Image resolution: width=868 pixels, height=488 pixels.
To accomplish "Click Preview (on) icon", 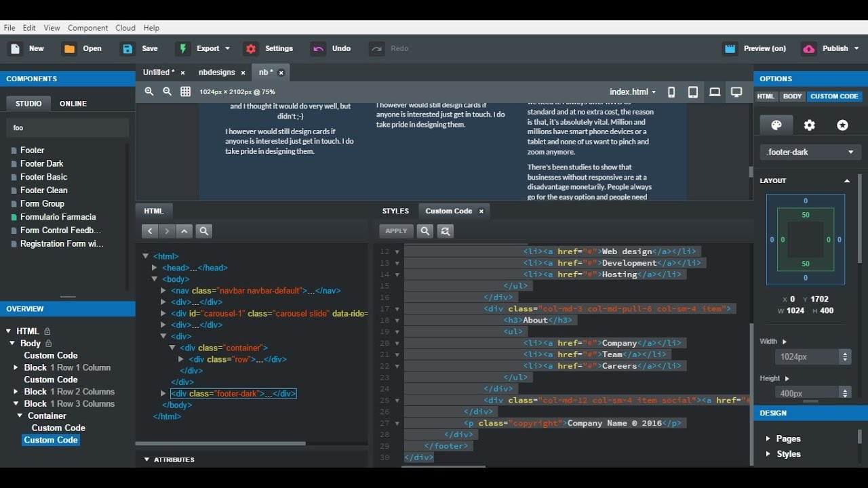I will pos(730,49).
